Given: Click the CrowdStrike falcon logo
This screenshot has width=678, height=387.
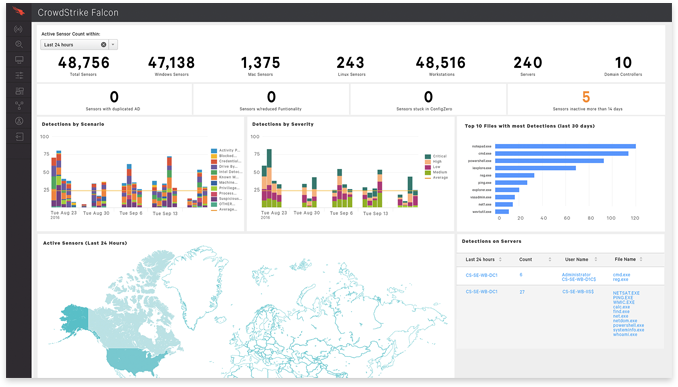Looking at the screenshot, I should pos(19,11).
